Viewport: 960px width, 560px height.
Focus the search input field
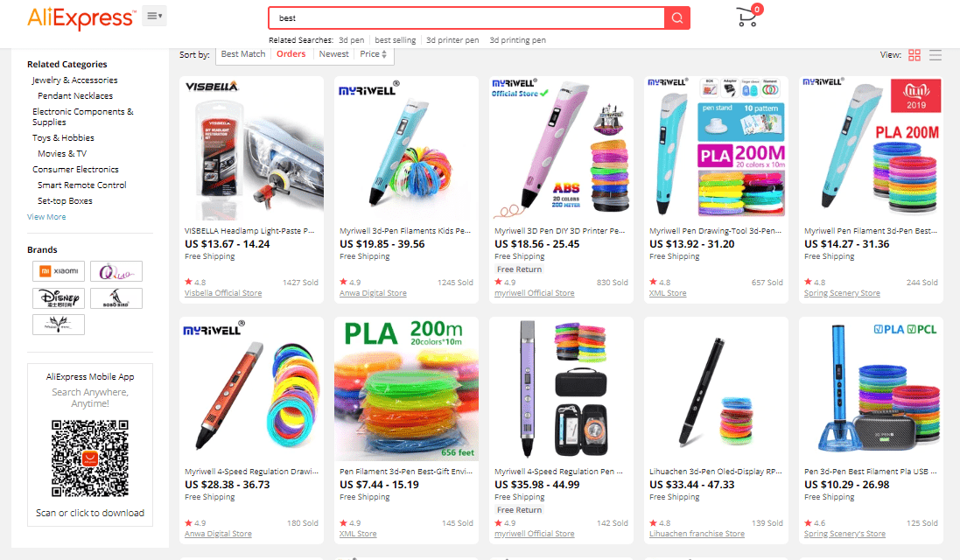[x=466, y=18]
